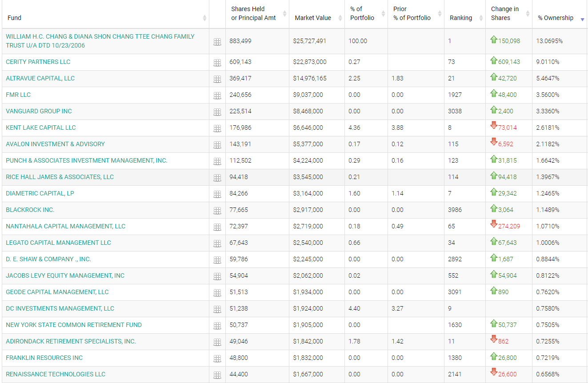
Task: Click ranking value 3986
Action: [455, 210]
